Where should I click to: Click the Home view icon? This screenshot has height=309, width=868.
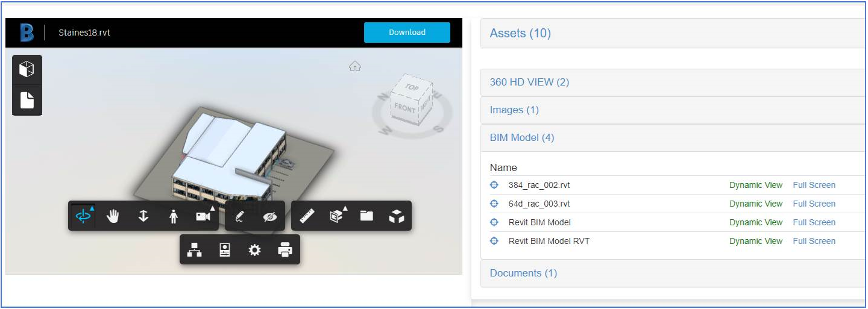(355, 66)
